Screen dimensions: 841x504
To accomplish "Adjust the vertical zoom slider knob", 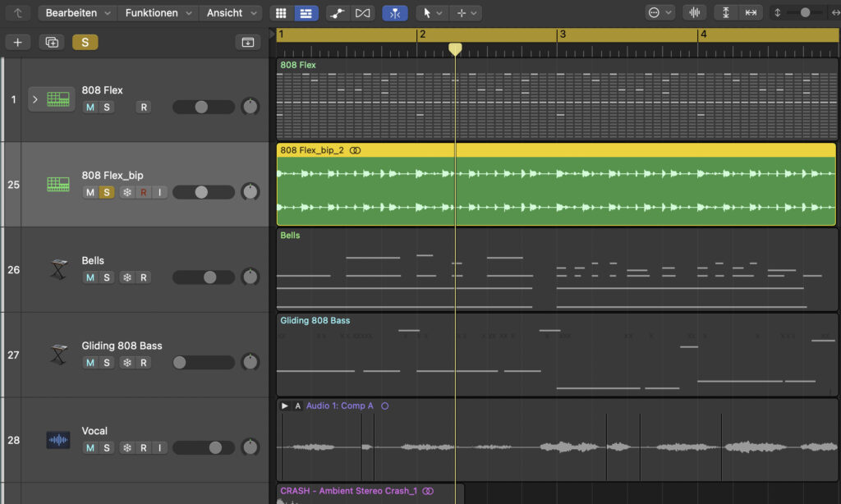I will click(x=805, y=13).
